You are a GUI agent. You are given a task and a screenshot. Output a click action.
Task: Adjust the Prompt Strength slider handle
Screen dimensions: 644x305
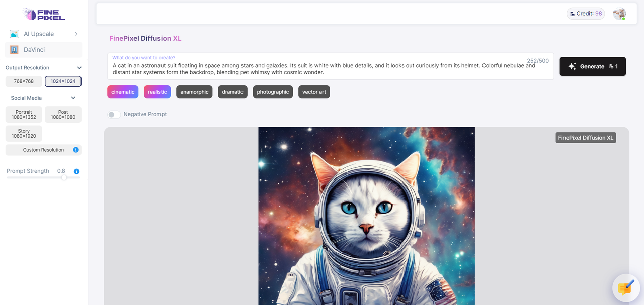pos(64,177)
